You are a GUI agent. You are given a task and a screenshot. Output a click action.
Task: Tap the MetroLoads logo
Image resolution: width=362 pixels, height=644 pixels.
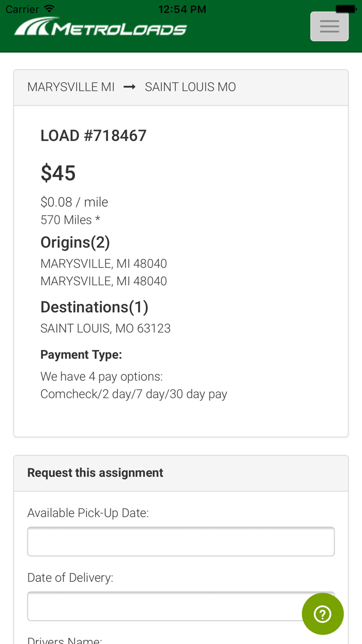point(101,27)
